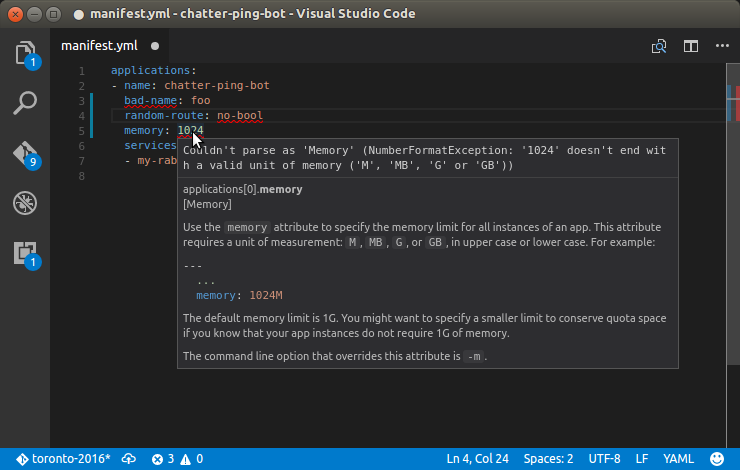This screenshot has width=740, height=470.
Task: Open the Source Control (Git) view
Action: [25, 153]
